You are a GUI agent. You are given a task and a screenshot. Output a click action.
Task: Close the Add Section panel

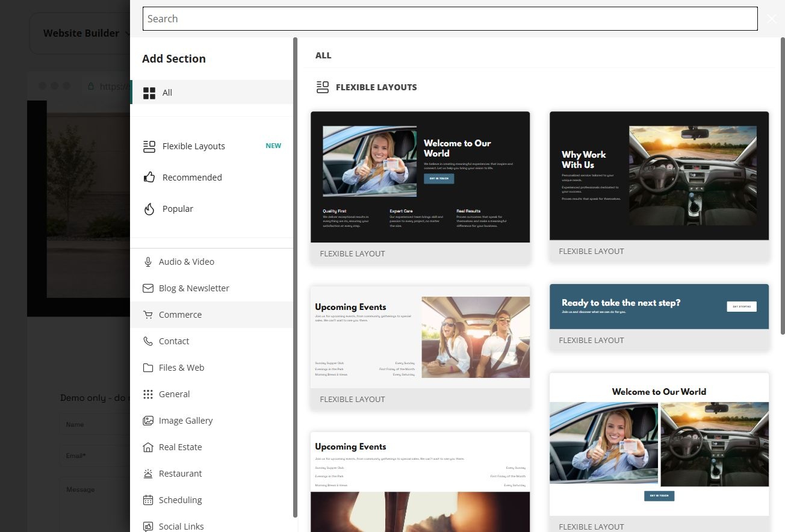pyautogui.click(x=772, y=19)
